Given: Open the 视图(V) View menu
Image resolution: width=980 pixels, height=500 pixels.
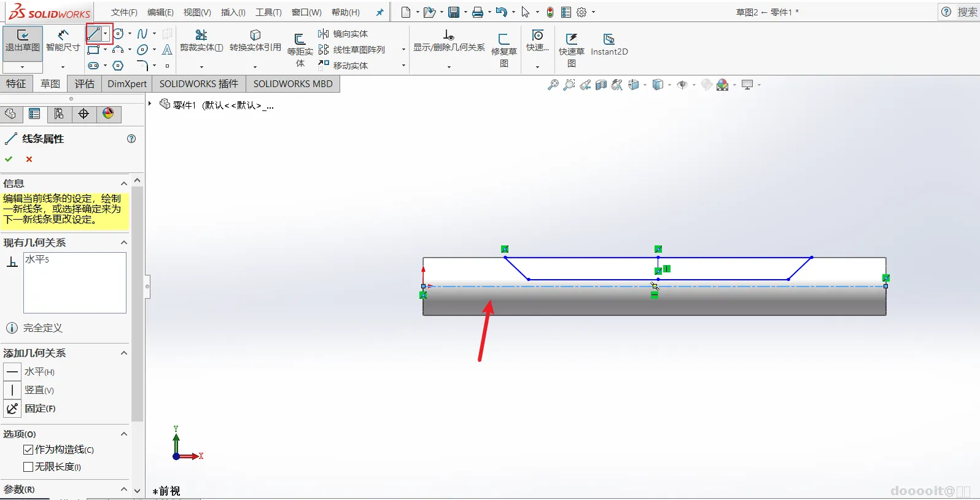Looking at the screenshot, I should [197, 12].
